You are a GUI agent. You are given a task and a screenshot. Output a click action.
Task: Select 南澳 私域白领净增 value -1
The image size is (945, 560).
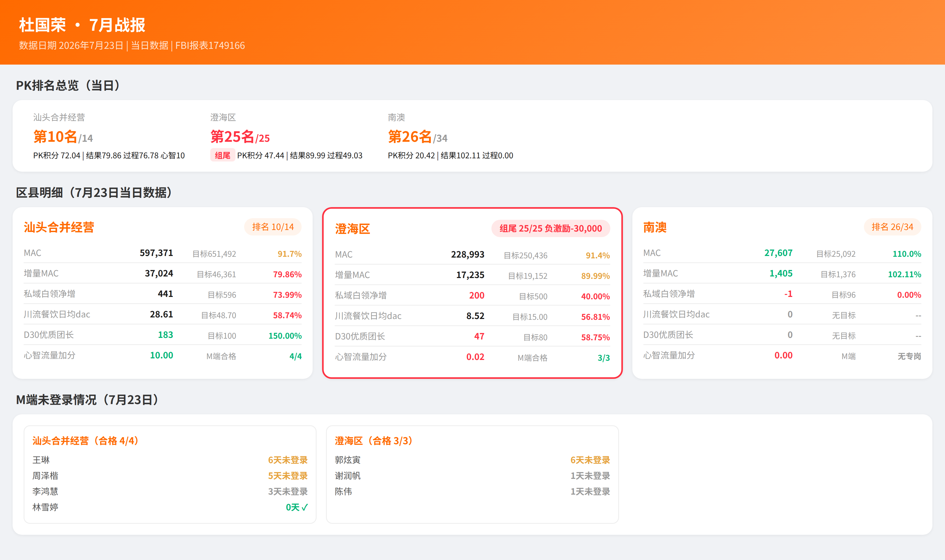[788, 294]
